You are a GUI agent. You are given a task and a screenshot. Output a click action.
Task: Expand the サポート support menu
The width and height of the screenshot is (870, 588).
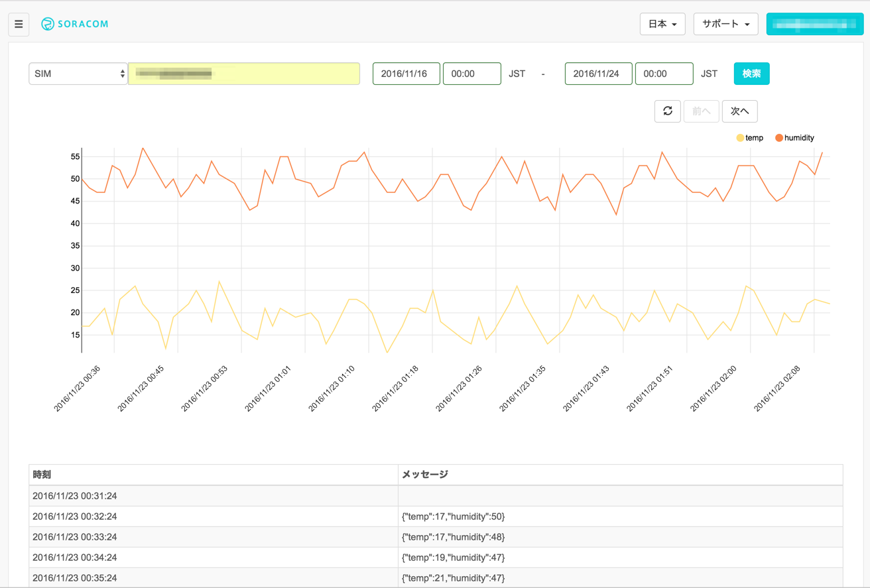click(725, 24)
